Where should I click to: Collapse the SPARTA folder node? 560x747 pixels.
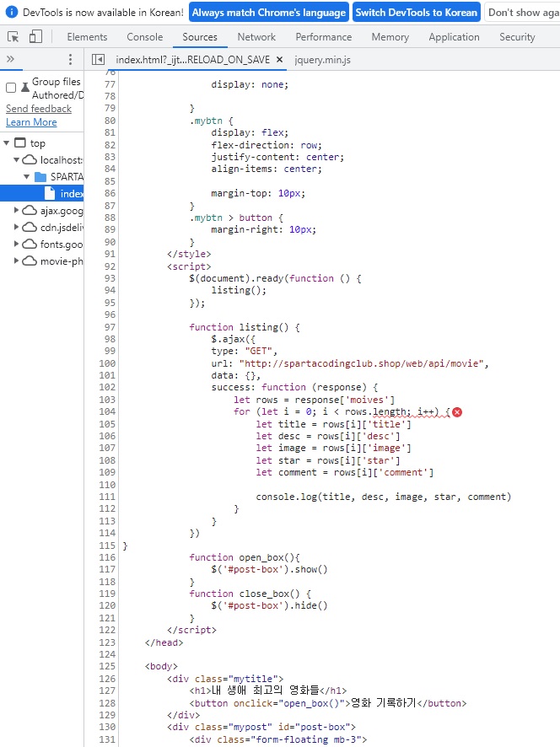[x=27, y=177]
